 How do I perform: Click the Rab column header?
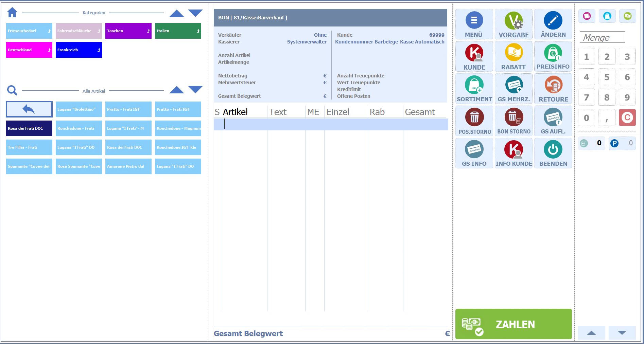tap(377, 112)
